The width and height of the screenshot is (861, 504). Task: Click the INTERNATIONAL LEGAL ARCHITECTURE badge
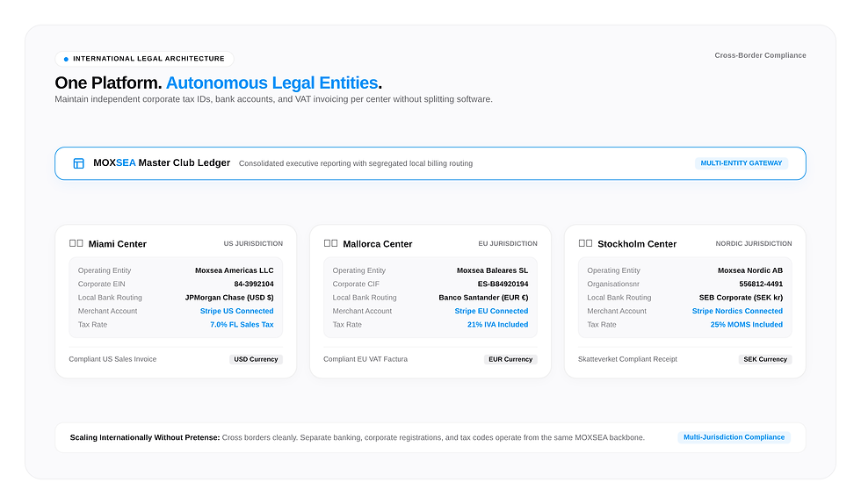point(144,59)
